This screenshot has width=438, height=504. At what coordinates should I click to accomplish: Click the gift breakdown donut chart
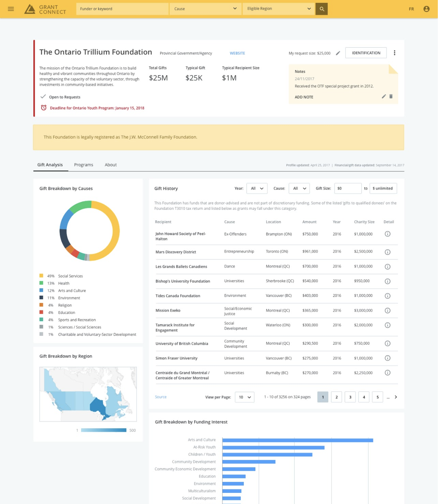[89, 231]
